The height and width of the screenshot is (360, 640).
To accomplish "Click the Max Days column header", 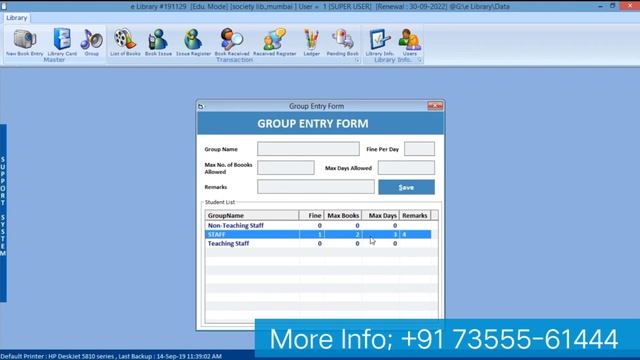I will click(x=380, y=216).
